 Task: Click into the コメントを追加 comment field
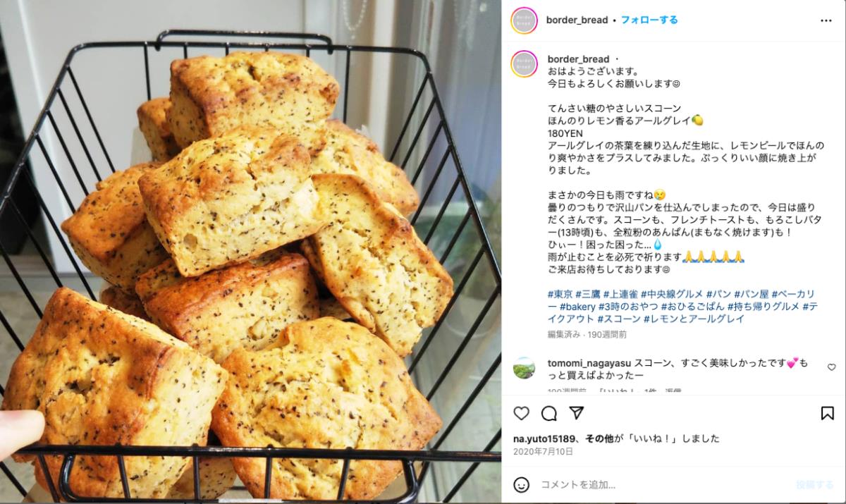pyautogui.click(x=663, y=484)
